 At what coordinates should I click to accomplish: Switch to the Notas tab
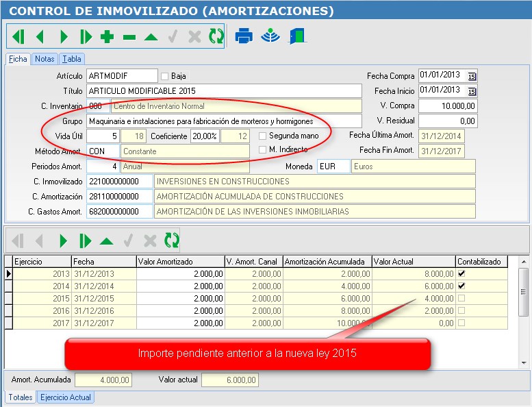click(x=45, y=59)
